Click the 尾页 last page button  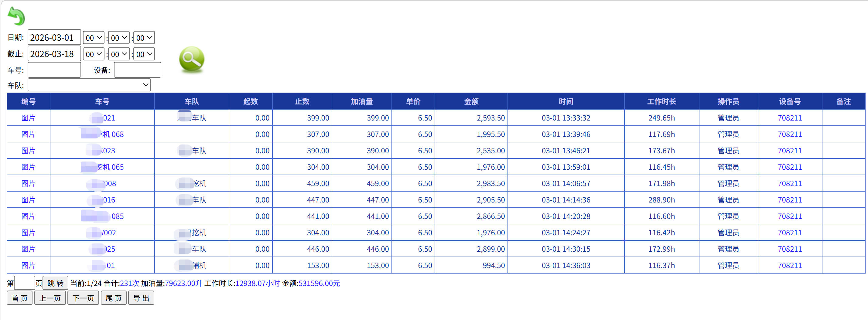click(x=114, y=298)
